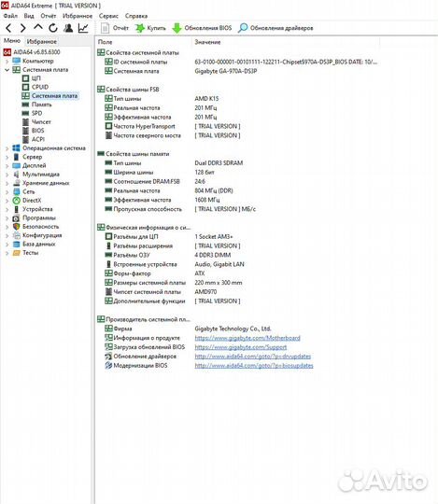
Task: Go forward with the right arrow
Action: point(22,28)
